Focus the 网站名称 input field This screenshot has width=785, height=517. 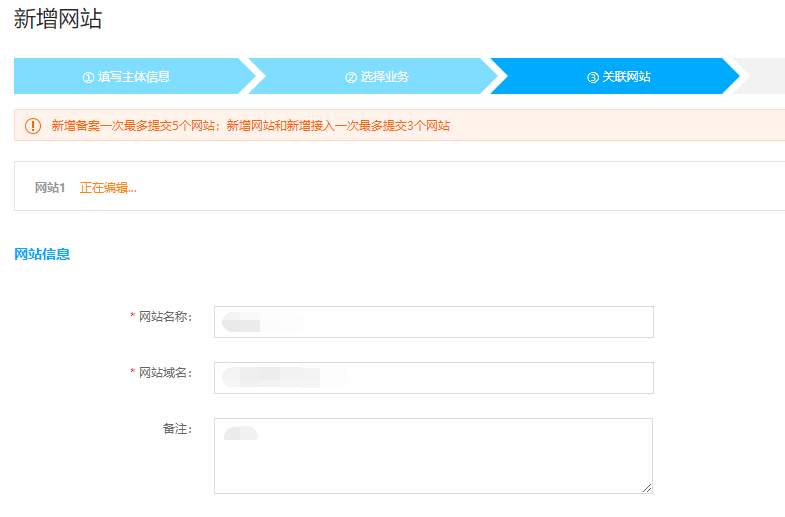point(433,322)
